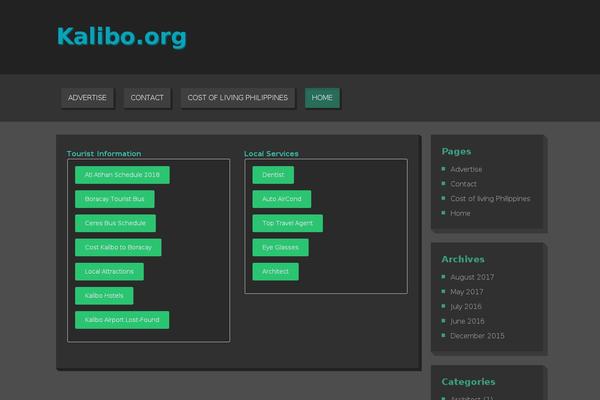Open December 2015 archive link
Viewport: 600px width, 400px height.
coord(477,336)
